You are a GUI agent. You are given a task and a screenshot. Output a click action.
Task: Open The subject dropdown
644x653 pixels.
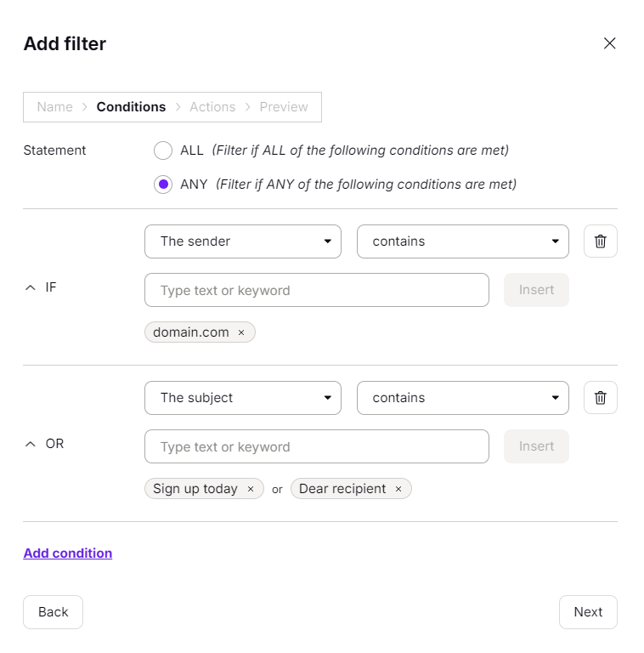click(243, 398)
